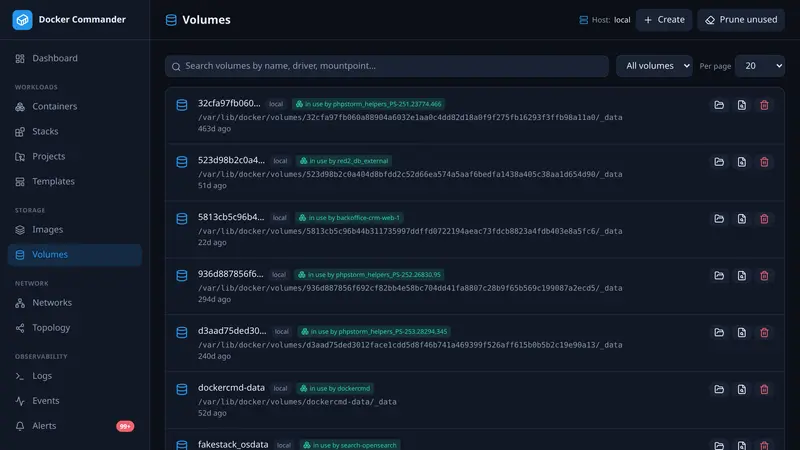Browse files of volume 32cfa97fb060
Viewport: 800px width, 450px height.
(x=719, y=105)
